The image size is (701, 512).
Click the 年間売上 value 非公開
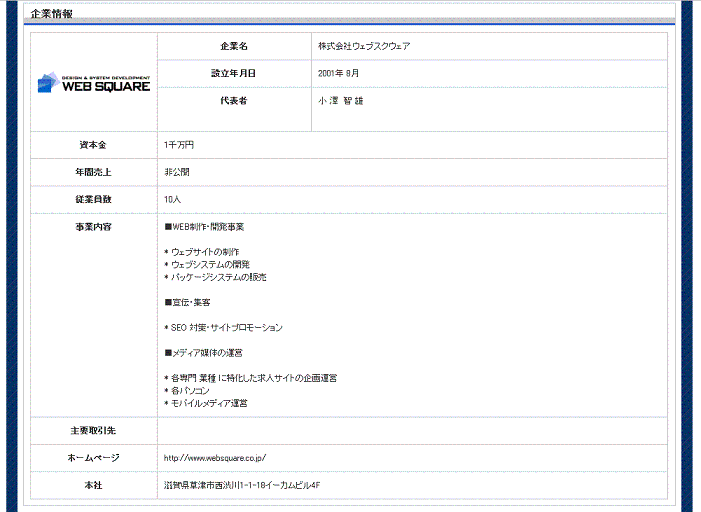coord(176,172)
